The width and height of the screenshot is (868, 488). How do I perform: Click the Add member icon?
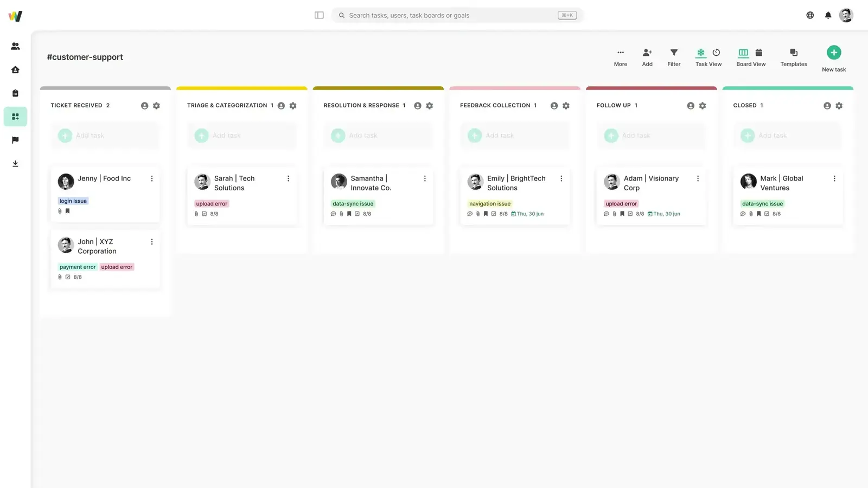[647, 53]
